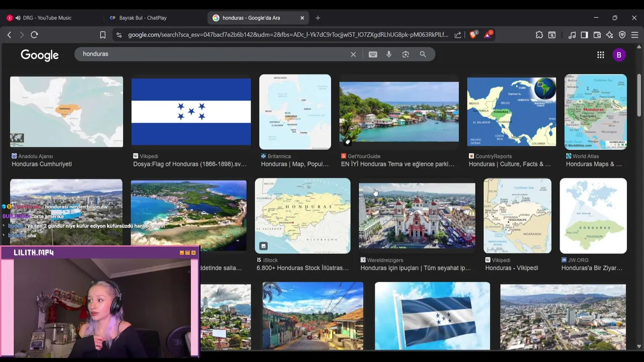Screen dimensions: 644x362
Task: Open 'Dosya:Flag of Honduras (1866-1898)' link
Action: tap(190, 164)
